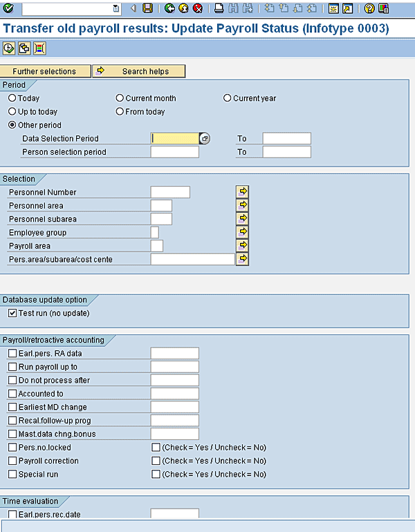
Task: Click the green Back arrow icon
Action: tap(169, 8)
